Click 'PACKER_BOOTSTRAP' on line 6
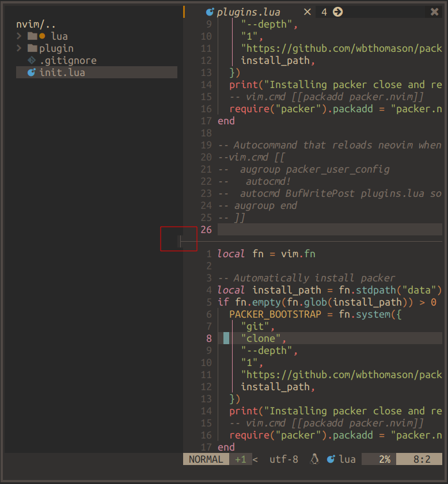The width and height of the screenshot is (448, 484). point(275,314)
